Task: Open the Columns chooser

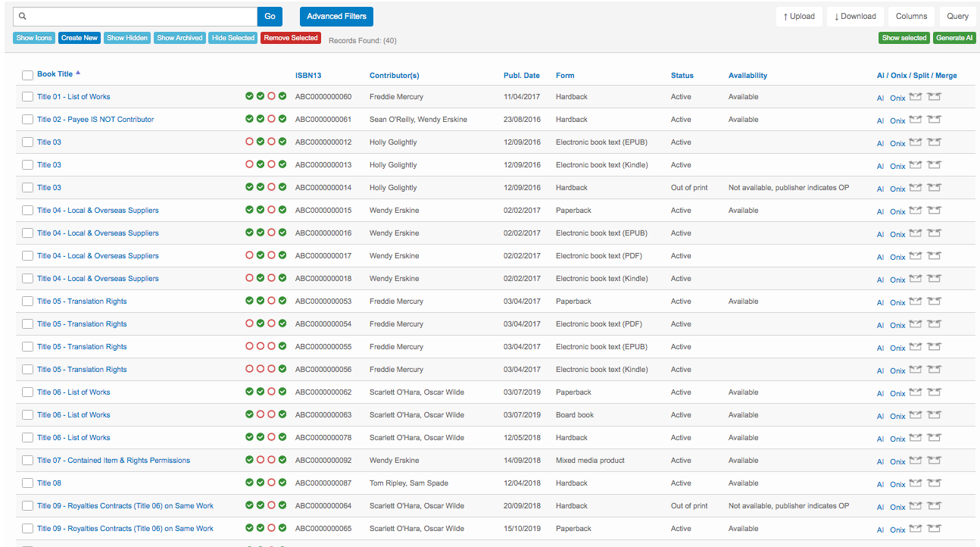Action: 912,16
